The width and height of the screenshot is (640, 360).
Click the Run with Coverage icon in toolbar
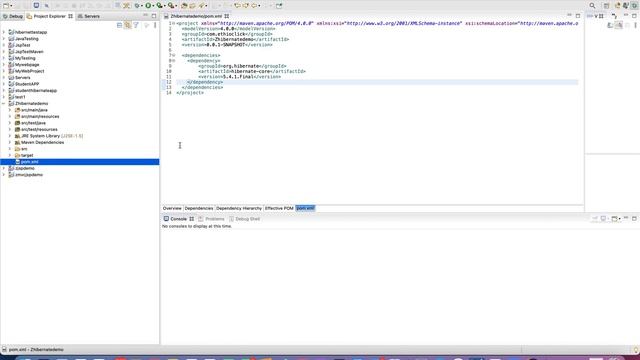[x=159, y=6]
